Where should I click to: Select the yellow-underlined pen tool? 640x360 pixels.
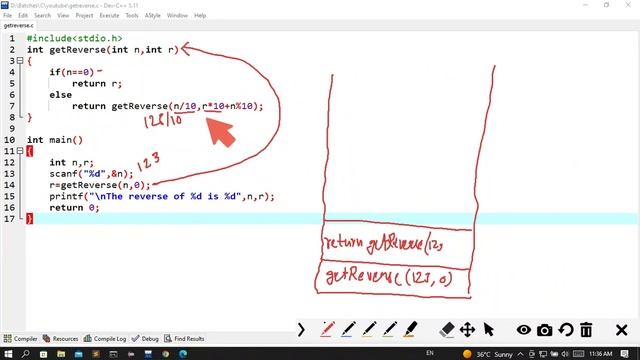coord(369,329)
